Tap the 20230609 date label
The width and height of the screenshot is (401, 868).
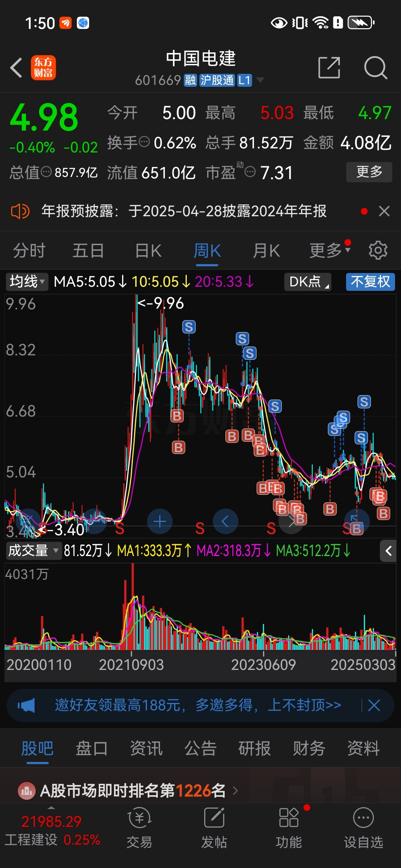(x=263, y=665)
